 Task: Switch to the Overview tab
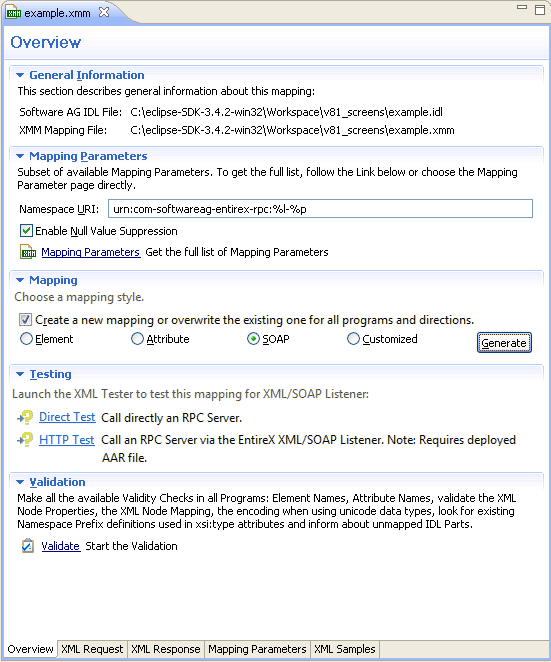coord(30,649)
